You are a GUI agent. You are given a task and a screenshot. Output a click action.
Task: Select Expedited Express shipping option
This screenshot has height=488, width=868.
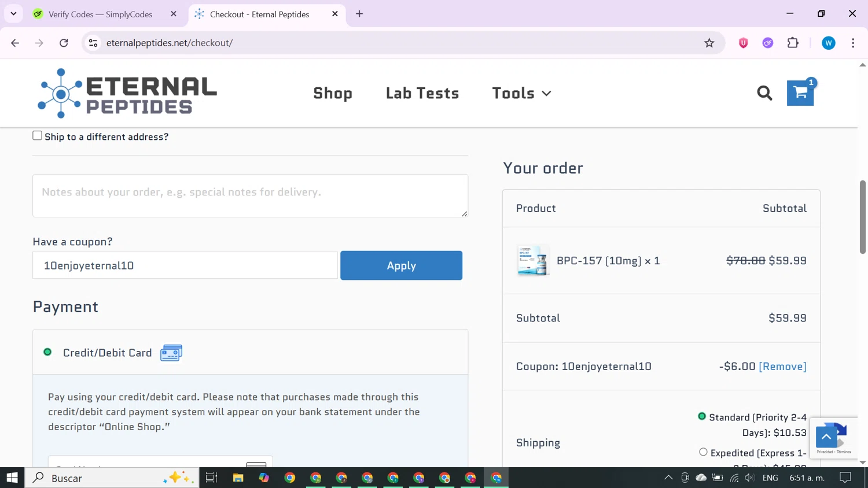703,452
